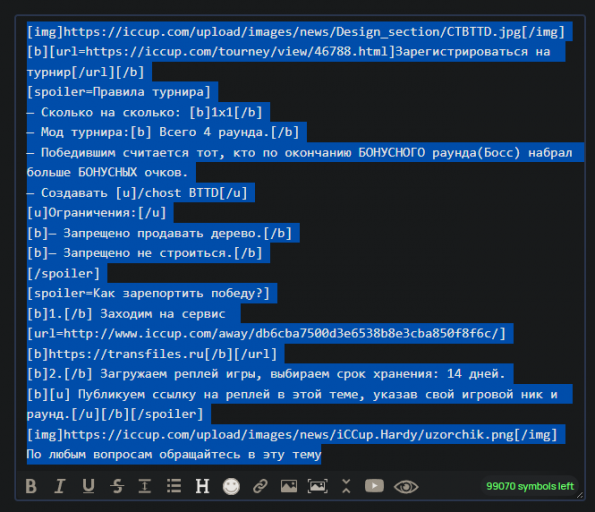
Task: Place cursor after 'обращайтесь в эту тему'
Action: pos(321,454)
